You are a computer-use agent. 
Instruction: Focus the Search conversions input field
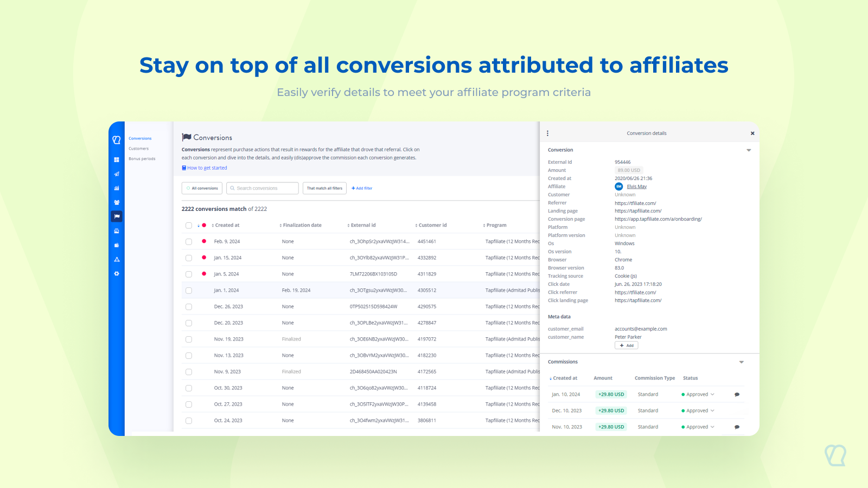263,188
